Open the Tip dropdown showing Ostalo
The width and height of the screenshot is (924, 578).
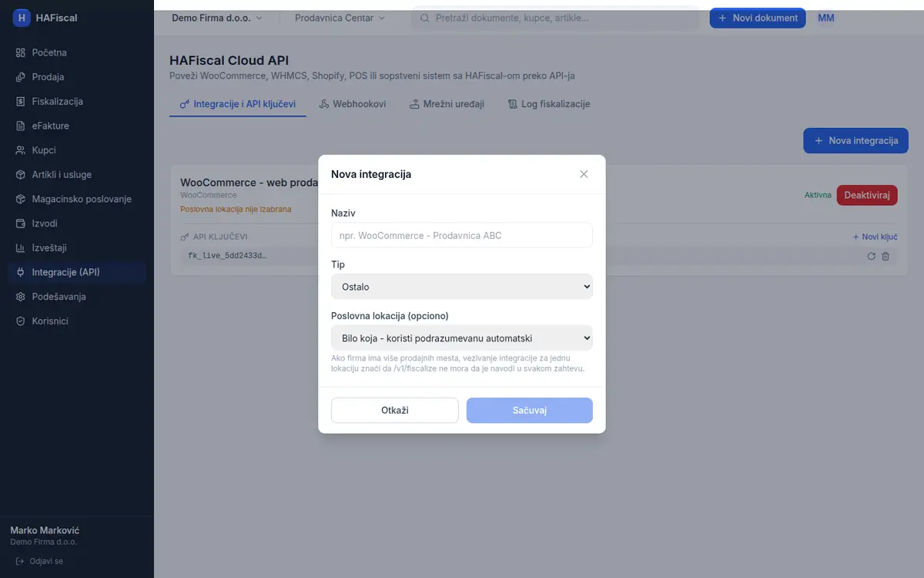(462, 287)
